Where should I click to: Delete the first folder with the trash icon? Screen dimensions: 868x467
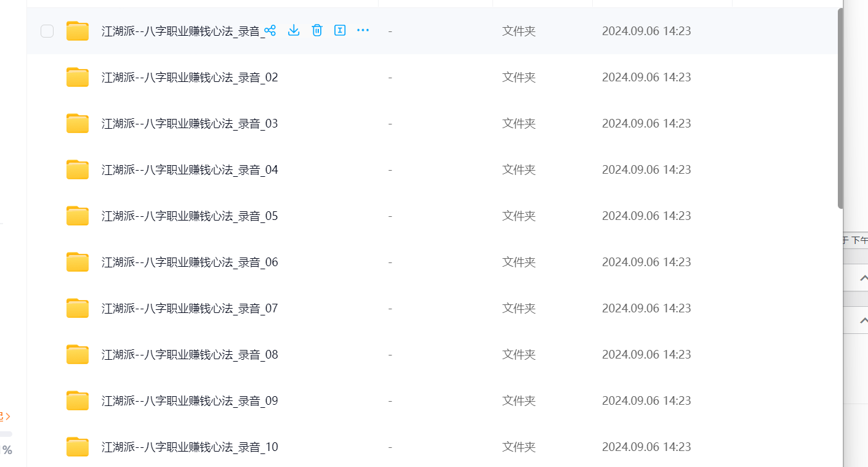pyautogui.click(x=317, y=30)
